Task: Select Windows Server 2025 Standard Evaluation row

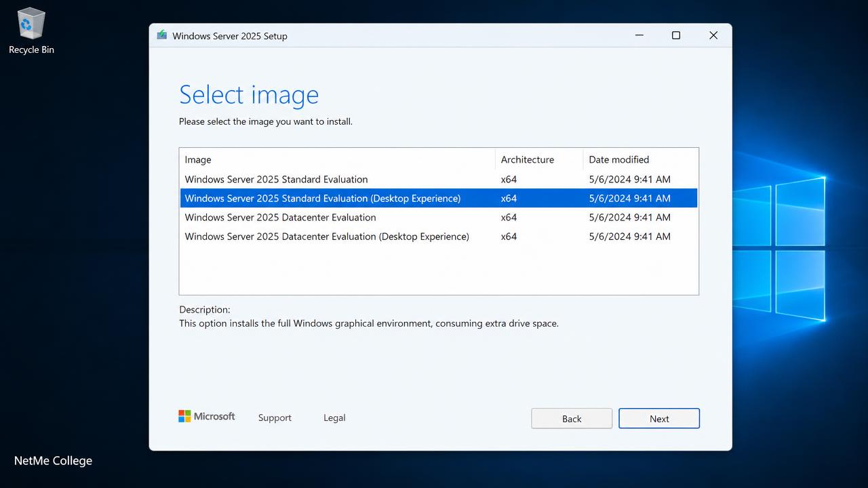Action: click(439, 180)
